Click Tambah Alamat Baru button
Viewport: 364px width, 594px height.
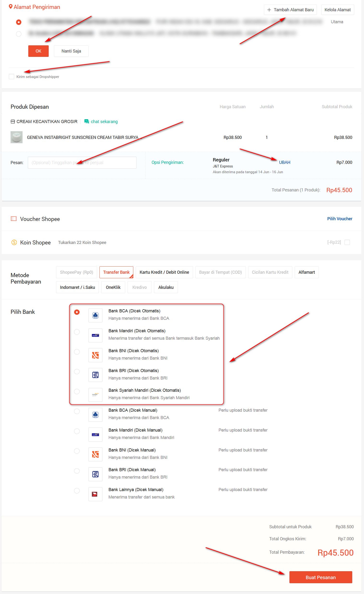click(290, 10)
